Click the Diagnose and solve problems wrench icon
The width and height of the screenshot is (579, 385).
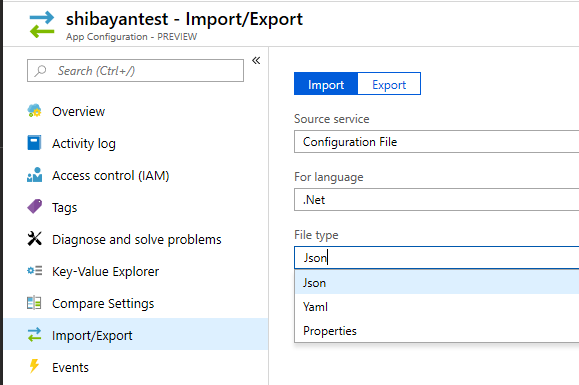(x=34, y=239)
